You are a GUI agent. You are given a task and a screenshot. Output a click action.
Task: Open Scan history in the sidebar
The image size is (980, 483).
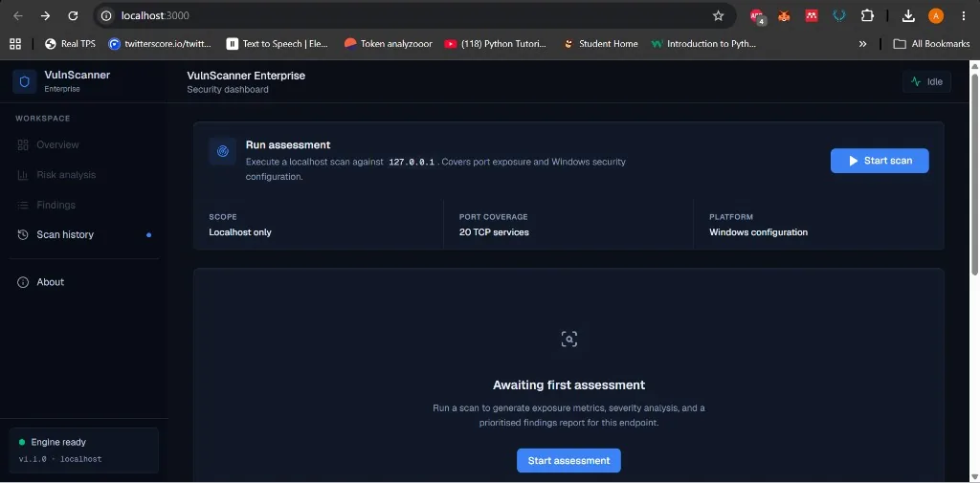[84, 235]
